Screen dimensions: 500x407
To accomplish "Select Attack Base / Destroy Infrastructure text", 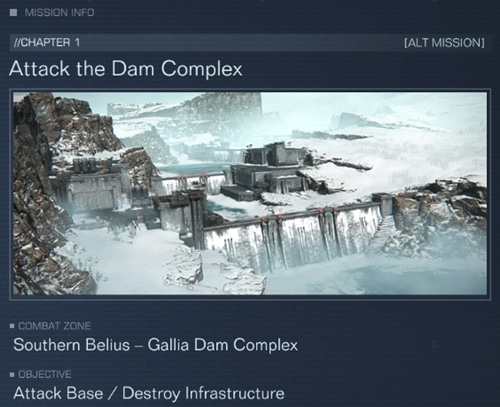I will click(x=149, y=393).
